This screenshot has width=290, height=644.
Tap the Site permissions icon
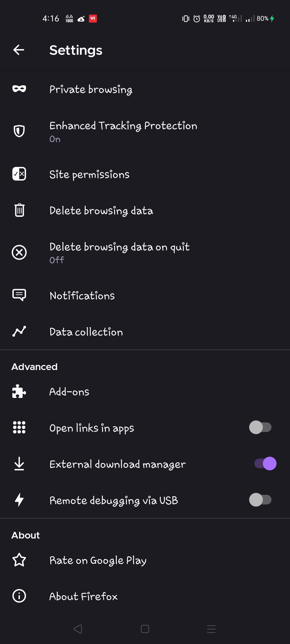(x=19, y=174)
